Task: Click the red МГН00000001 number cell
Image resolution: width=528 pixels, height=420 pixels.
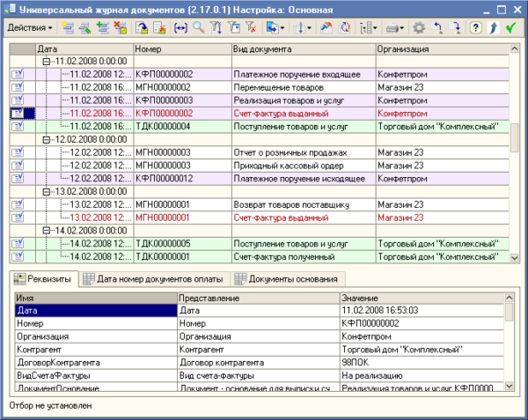Action: point(182,217)
